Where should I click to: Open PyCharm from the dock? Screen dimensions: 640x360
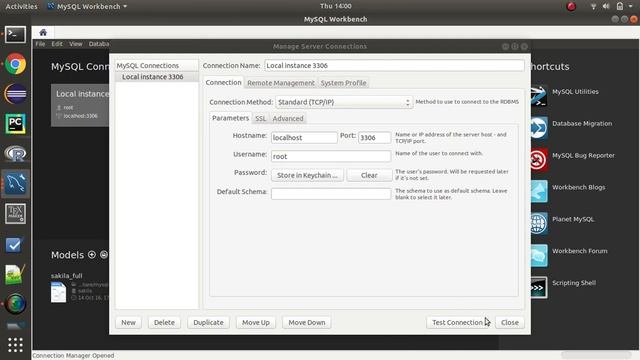[16, 124]
